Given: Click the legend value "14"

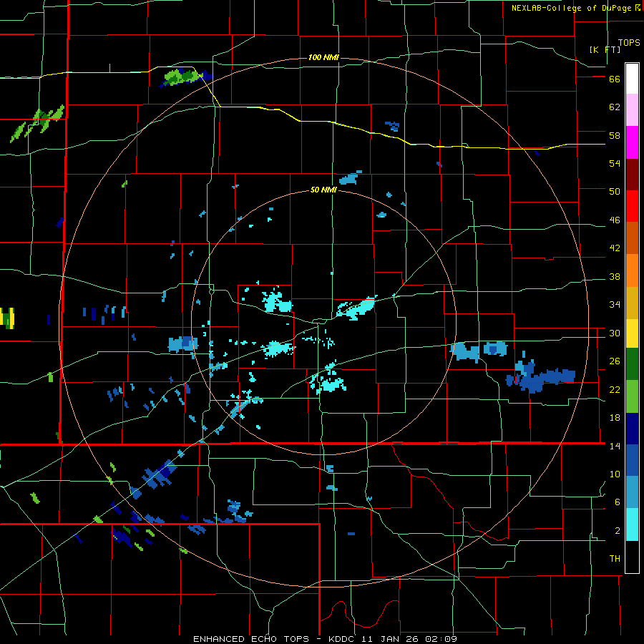Looking at the screenshot, I should click(x=615, y=446).
